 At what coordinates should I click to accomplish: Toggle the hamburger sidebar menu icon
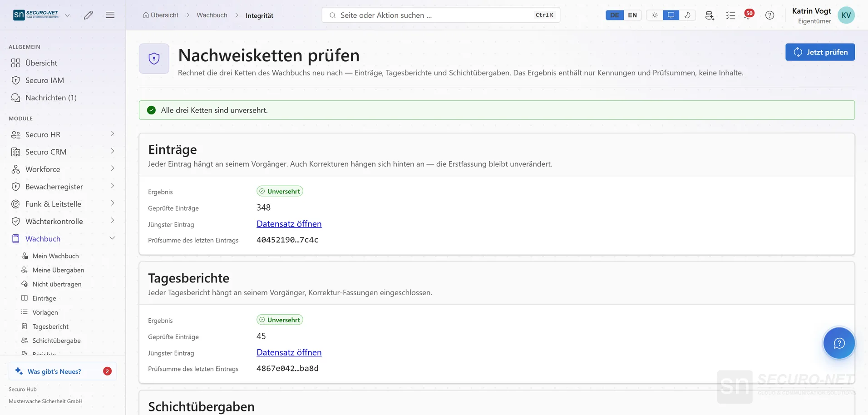click(110, 15)
